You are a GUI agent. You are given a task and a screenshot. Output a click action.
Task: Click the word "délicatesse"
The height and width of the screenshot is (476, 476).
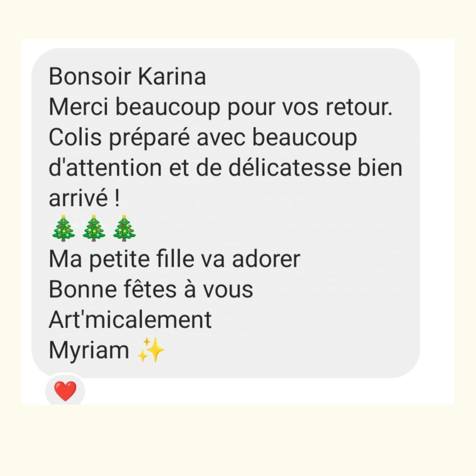[289, 168]
